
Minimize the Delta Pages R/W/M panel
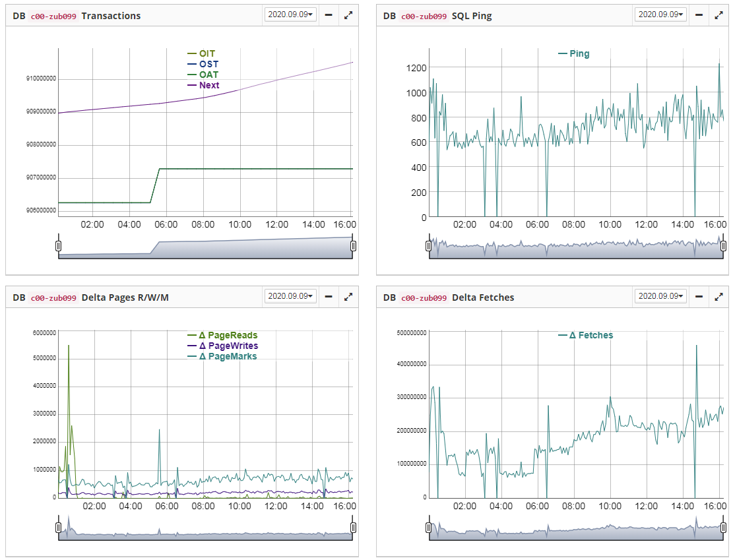pos(329,297)
